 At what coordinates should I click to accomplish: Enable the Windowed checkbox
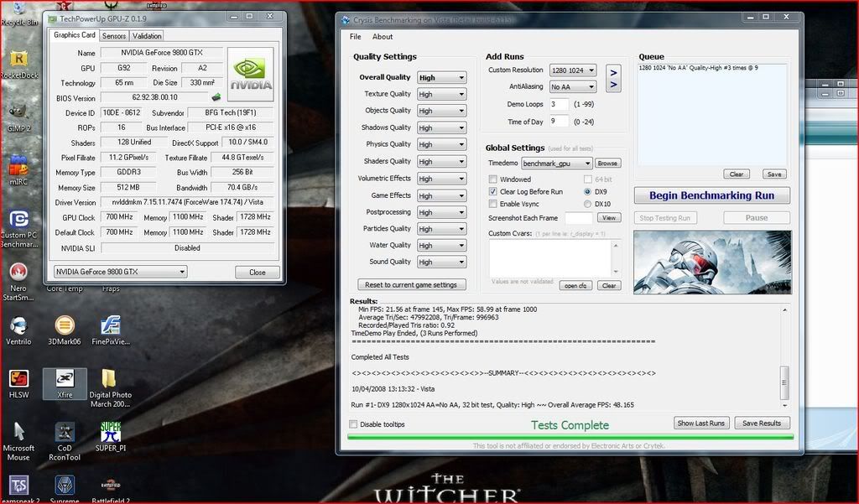493,179
